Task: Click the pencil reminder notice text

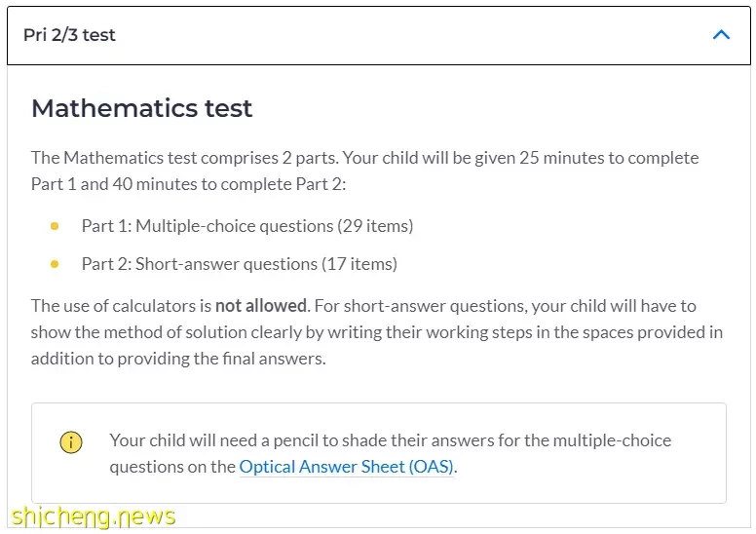Action: pyautogui.click(x=390, y=453)
